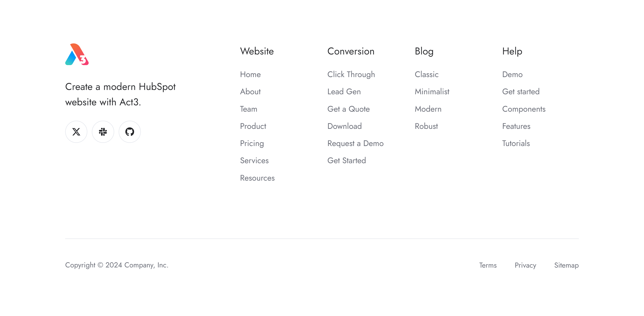Open the Terms link
This screenshot has width=644, height=316.
coord(488,265)
